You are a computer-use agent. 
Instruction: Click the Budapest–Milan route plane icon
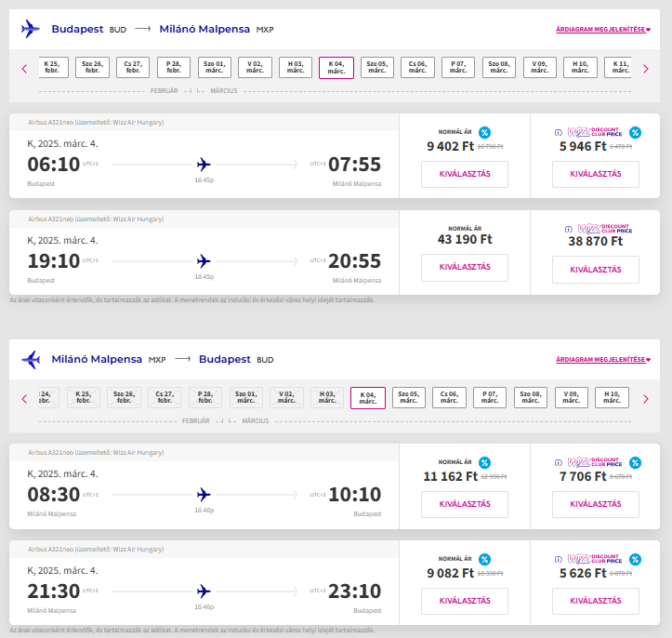click(x=31, y=29)
